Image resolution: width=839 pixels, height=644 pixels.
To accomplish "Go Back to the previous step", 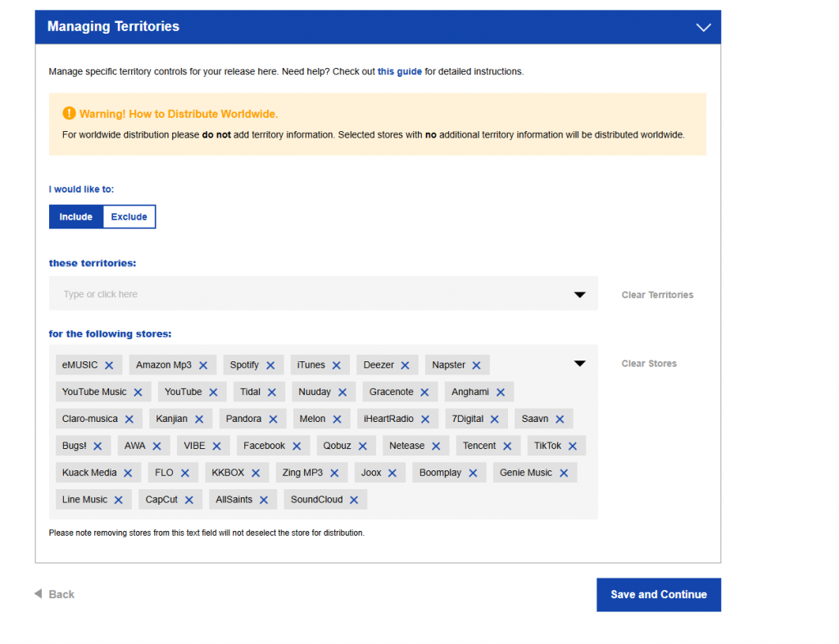I will pyautogui.click(x=55, y=595).
